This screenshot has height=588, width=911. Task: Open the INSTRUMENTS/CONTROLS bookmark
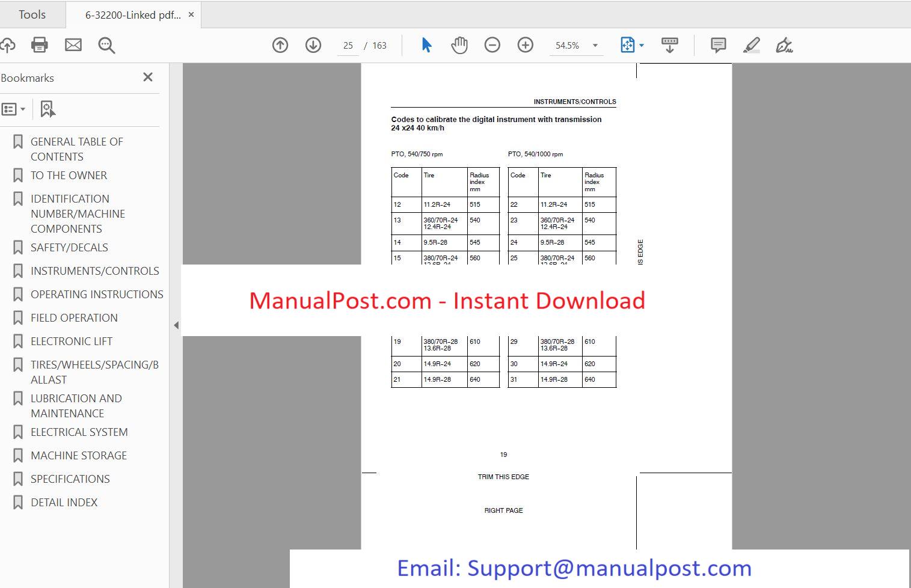coord(95,271)
